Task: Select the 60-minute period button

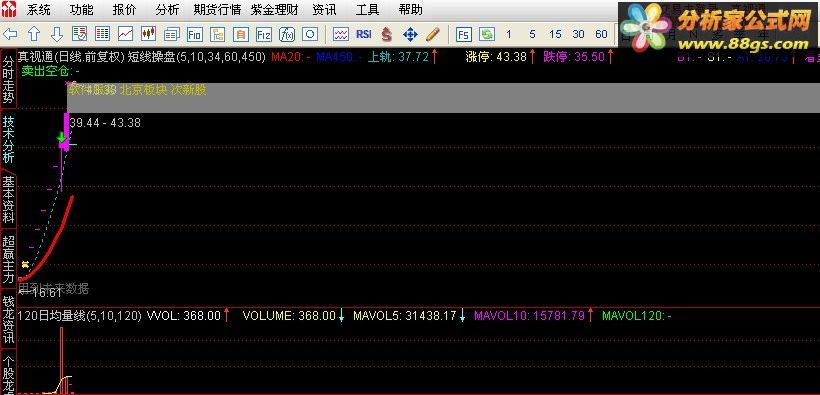Action: (601, 35)
